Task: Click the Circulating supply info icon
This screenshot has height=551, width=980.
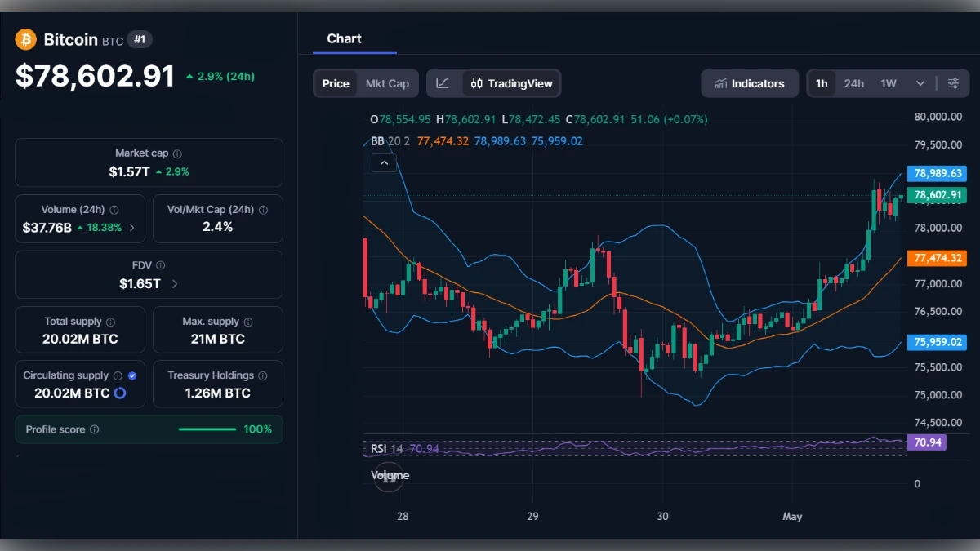Action: coord(118,376)
